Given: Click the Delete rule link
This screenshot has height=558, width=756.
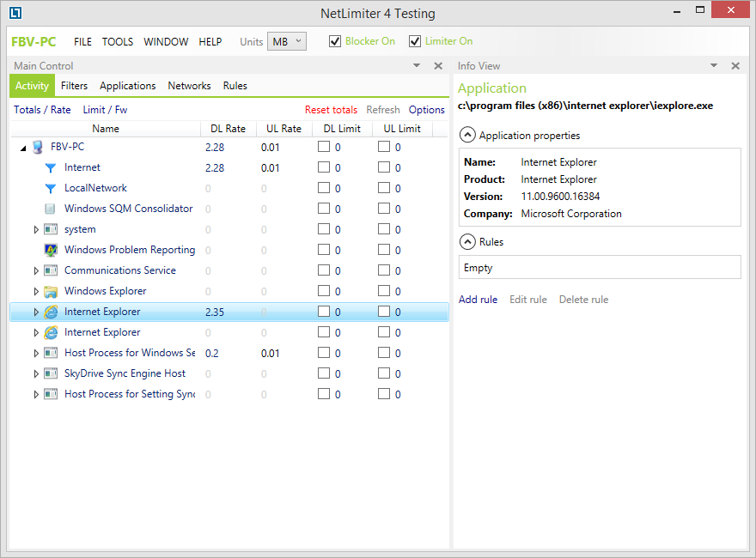Looking at the screenshot, I should [583, 300].
